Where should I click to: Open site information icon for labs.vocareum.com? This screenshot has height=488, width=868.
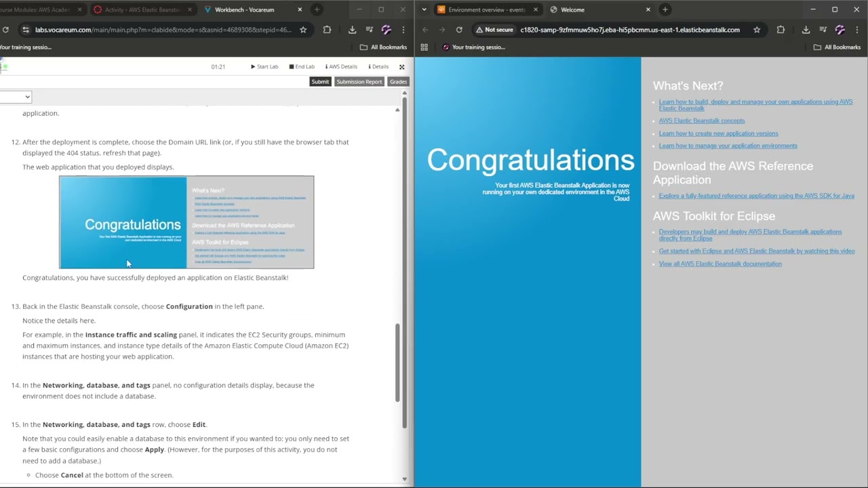25,30
